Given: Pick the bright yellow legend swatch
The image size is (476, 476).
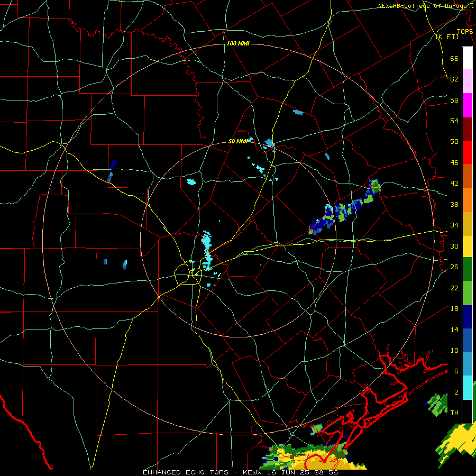Looking at the screenshot, I should pos(467,246).
